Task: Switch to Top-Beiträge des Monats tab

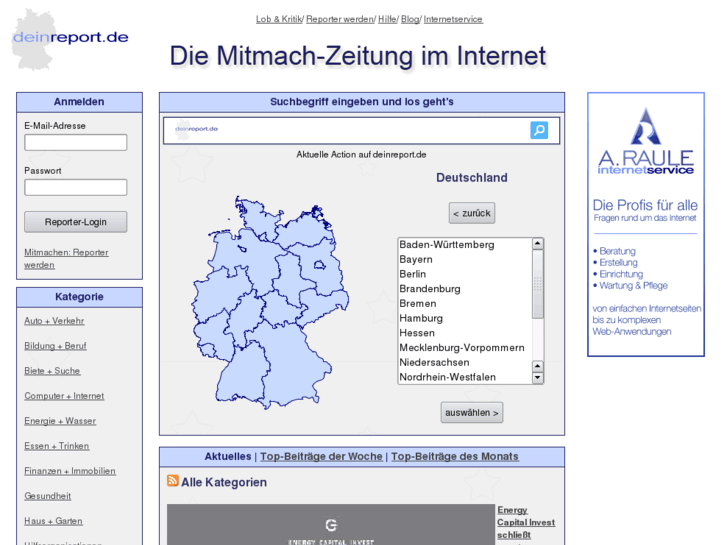Action: click(455, 456)
